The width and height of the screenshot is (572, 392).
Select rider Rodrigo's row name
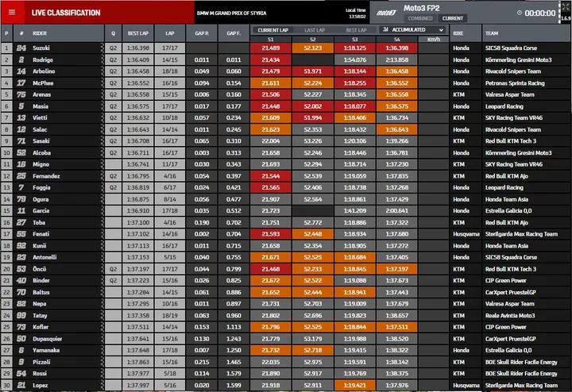coord(43,60)
